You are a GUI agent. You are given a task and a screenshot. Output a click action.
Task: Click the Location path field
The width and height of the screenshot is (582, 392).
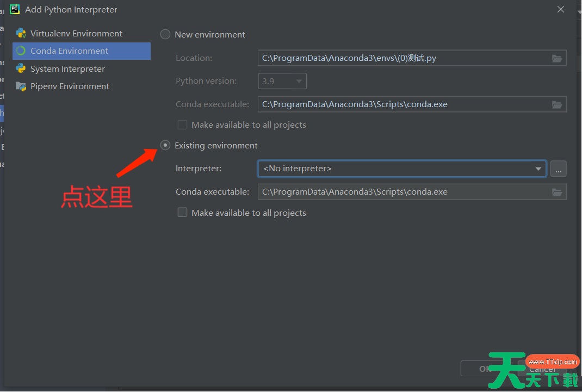[x=412, y=58]
